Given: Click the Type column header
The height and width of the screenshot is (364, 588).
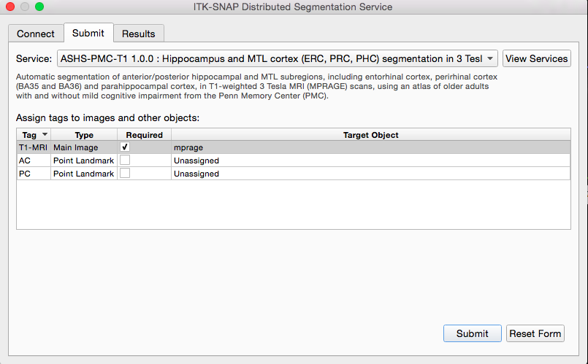Looking at the screenshot, I should (84, 135).
